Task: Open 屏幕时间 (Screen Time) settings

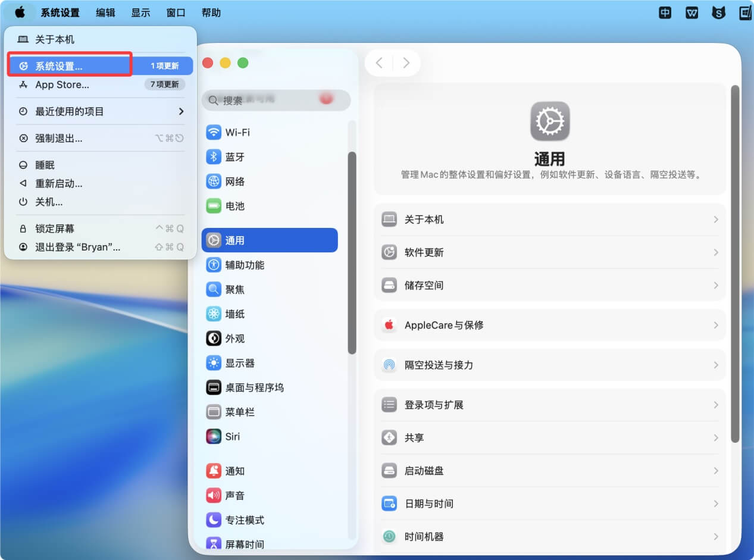Action: pos(244,543)
